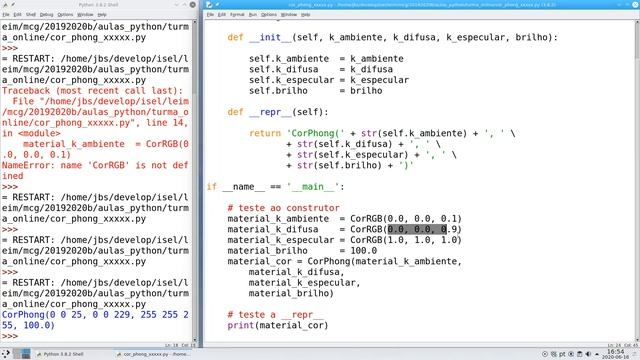Click 'material_brilho = 100.0' line

[302, 251]
